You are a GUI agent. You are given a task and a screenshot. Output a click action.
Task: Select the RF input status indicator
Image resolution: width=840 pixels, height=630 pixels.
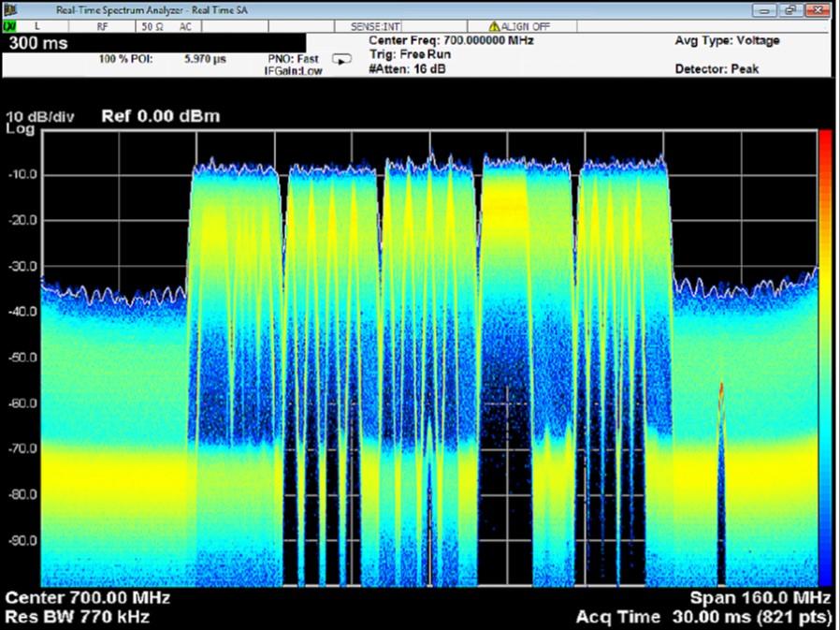(x=102, y=26)
